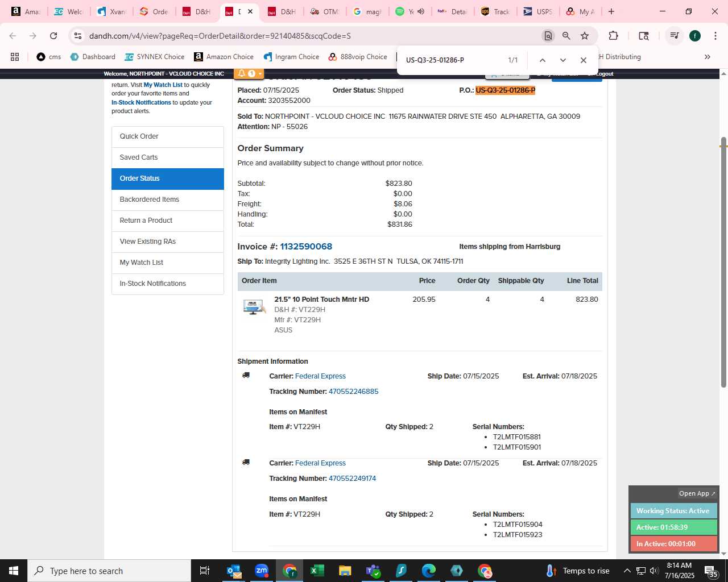Go back to previous page
728x582 pixels.
[x=13, y=36]
